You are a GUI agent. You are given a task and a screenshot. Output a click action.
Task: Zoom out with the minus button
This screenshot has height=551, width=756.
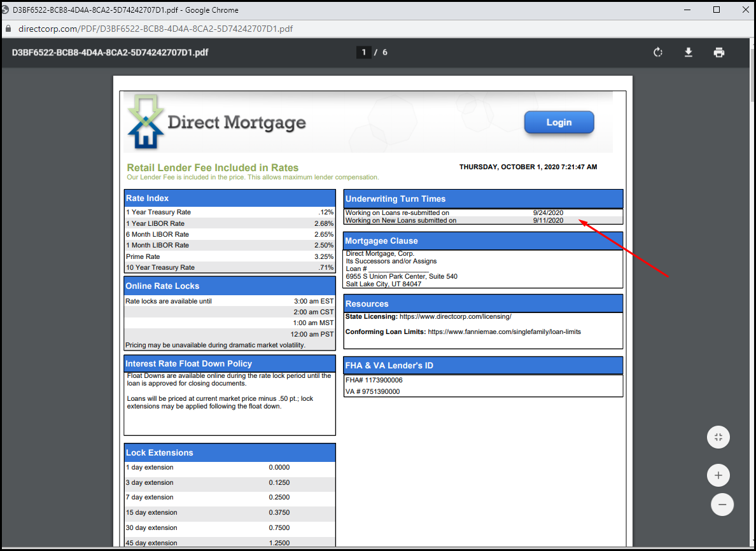tap(722, 505)
